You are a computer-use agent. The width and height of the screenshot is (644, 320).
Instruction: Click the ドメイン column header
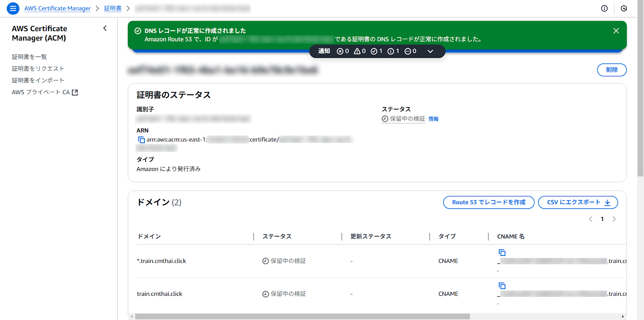pos(149,236)
